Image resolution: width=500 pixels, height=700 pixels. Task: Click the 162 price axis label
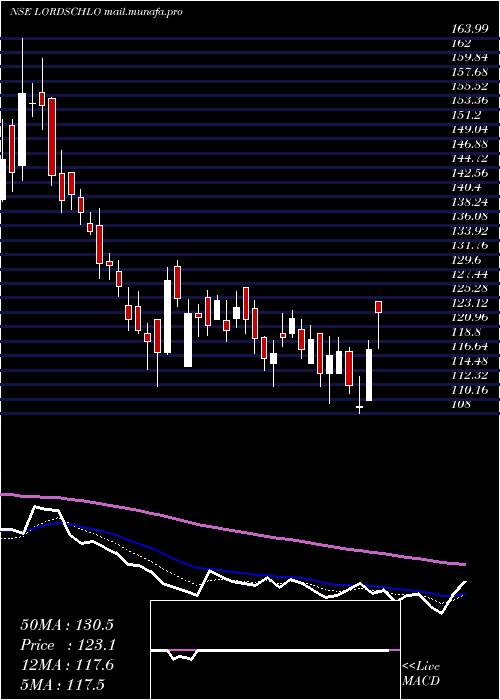(x=461, y=44)
